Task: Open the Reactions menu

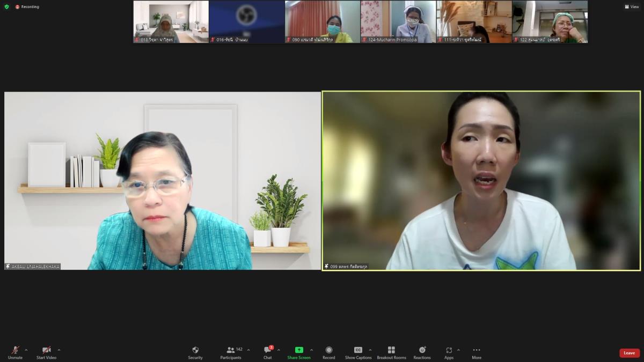Action: pyautogui.click(x=422, y=352)
